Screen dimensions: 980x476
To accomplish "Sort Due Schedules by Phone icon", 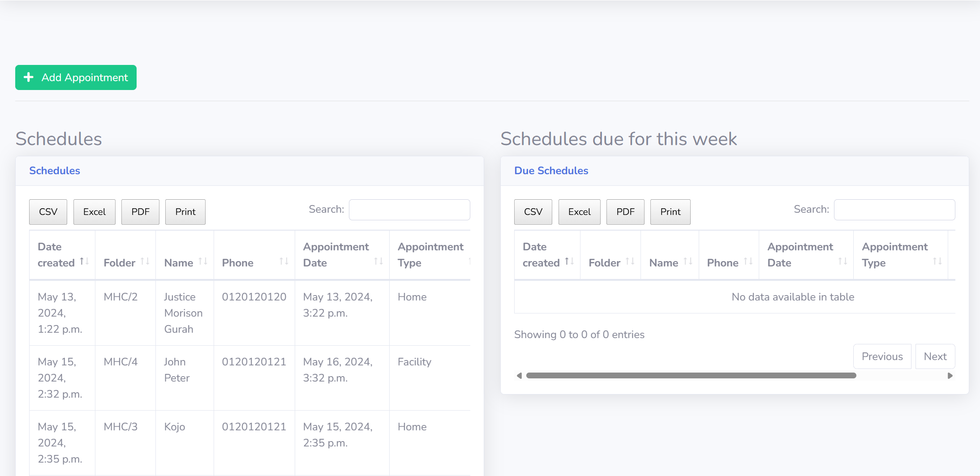I will 748,261.
